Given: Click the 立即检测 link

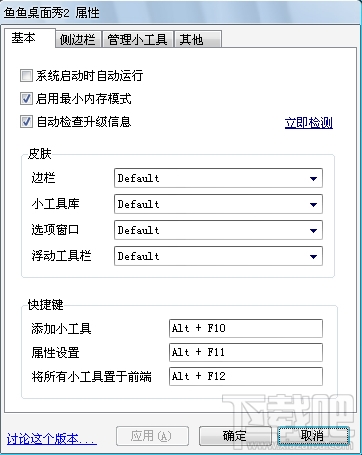Looking at the screenshot, I should click(x=309, y=123).
